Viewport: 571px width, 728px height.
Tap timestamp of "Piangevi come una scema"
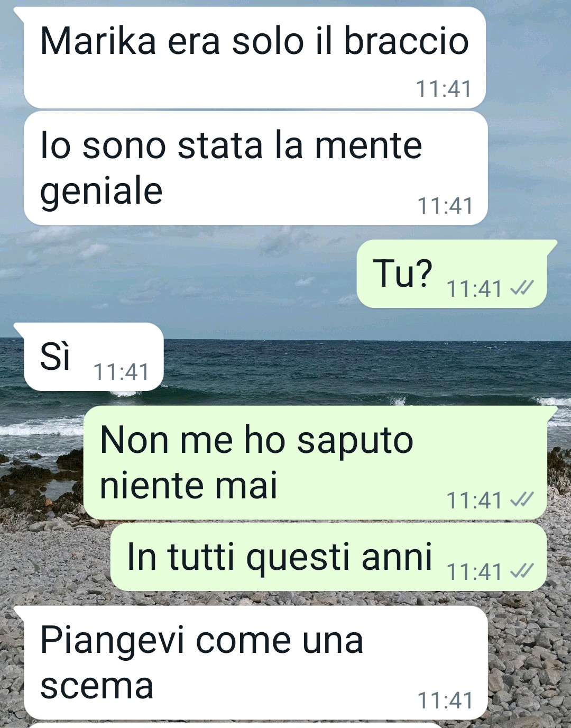(x=445, y=700)
